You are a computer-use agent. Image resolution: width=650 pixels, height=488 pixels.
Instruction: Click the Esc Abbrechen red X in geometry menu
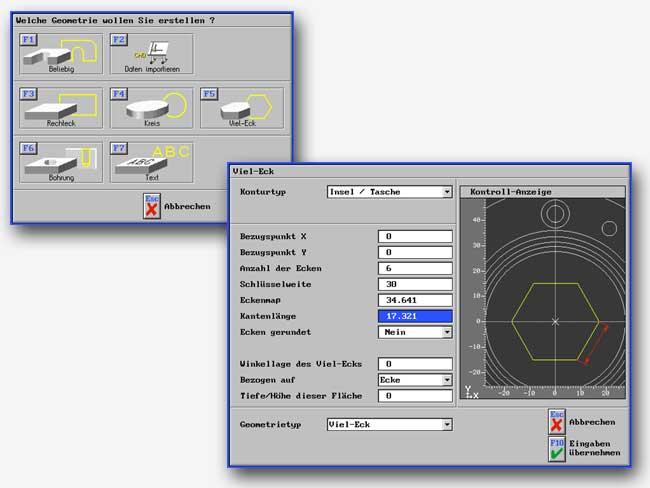coord(152,206)
